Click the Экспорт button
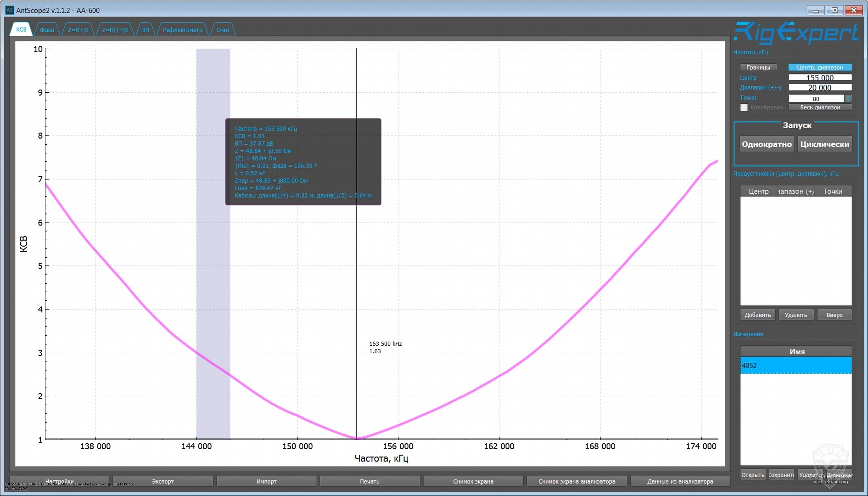Image resolution: width=868 pixels, height=496 pixels. pyautogui.click(x=163, y=481)
